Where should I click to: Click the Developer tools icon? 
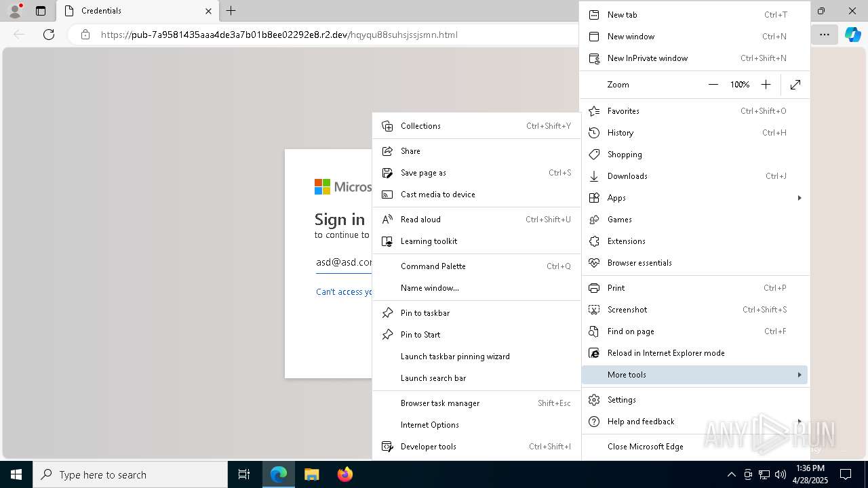pyautogui.click(x=387, y=447)
